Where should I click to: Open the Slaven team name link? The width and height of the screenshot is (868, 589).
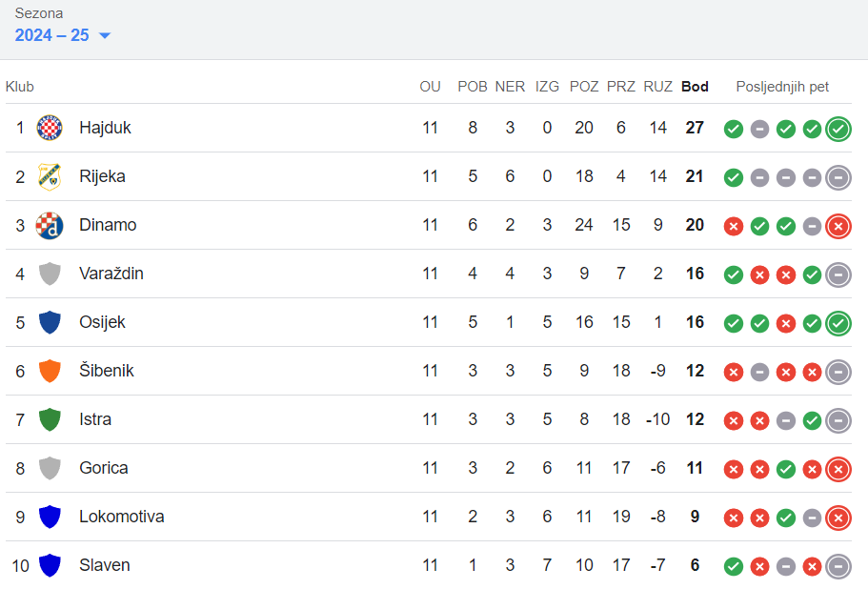click(x=105, y=565)
